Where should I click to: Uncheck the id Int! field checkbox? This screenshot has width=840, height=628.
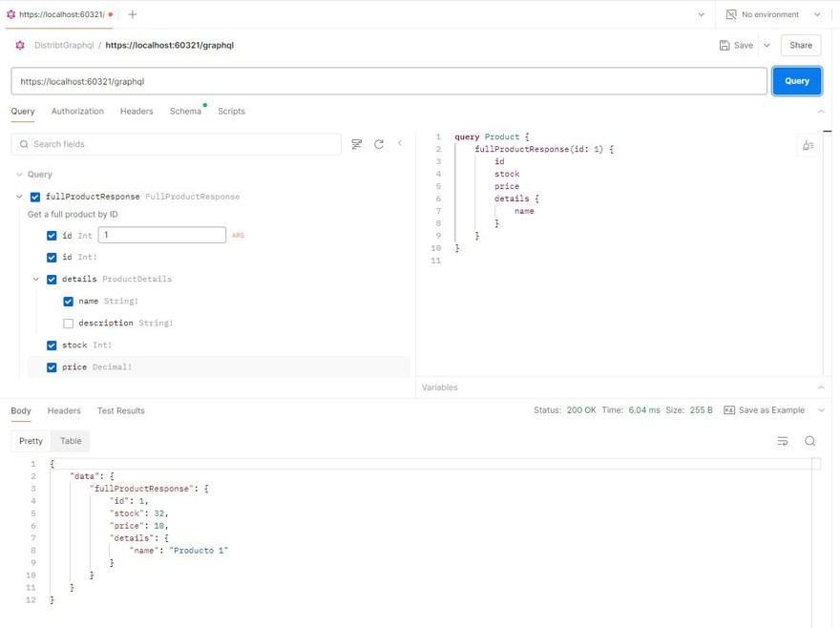(52, 258)
